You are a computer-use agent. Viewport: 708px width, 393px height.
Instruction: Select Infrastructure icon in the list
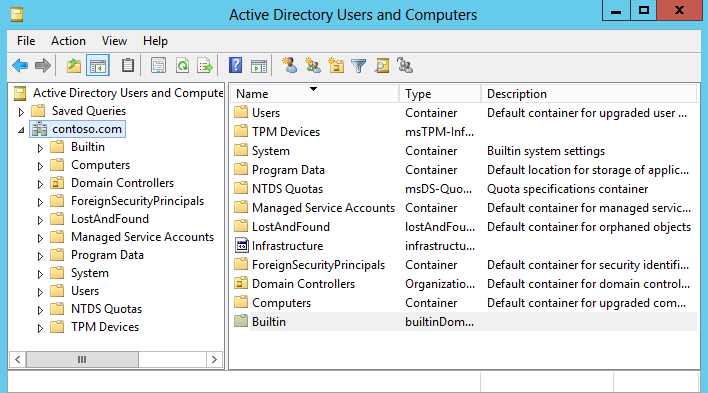(x=242, y=245)
